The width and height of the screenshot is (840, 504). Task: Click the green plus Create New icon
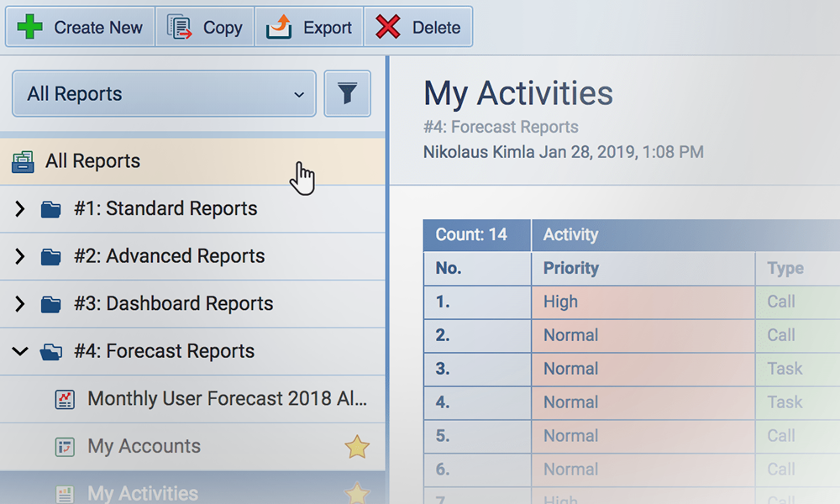tap(30, 28)
